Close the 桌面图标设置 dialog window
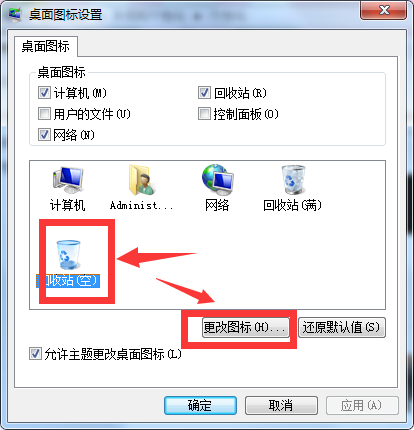 click(x=384, y=10)
